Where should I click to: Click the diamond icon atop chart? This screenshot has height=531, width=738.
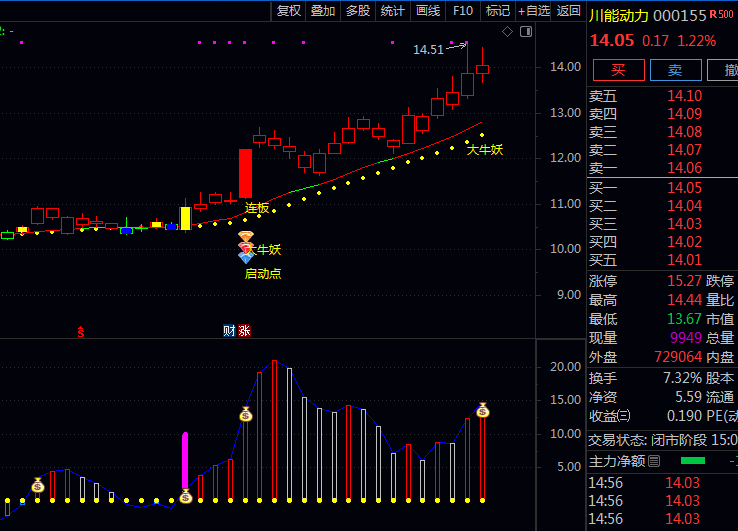tap(507, 32)
